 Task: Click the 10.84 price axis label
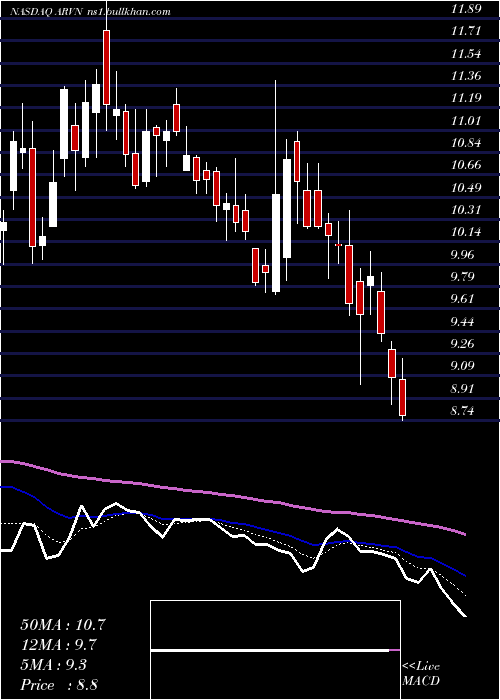466,143
